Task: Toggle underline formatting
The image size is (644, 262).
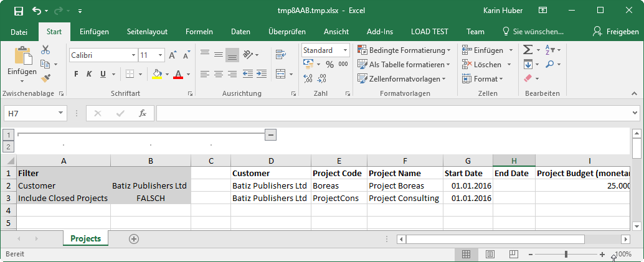Action: pos(103,74)
